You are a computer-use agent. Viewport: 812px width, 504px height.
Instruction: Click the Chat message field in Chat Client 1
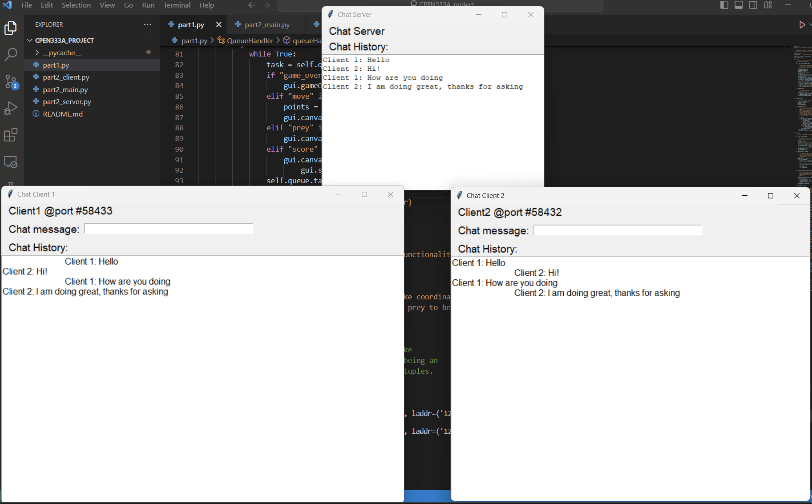point(168,229)
